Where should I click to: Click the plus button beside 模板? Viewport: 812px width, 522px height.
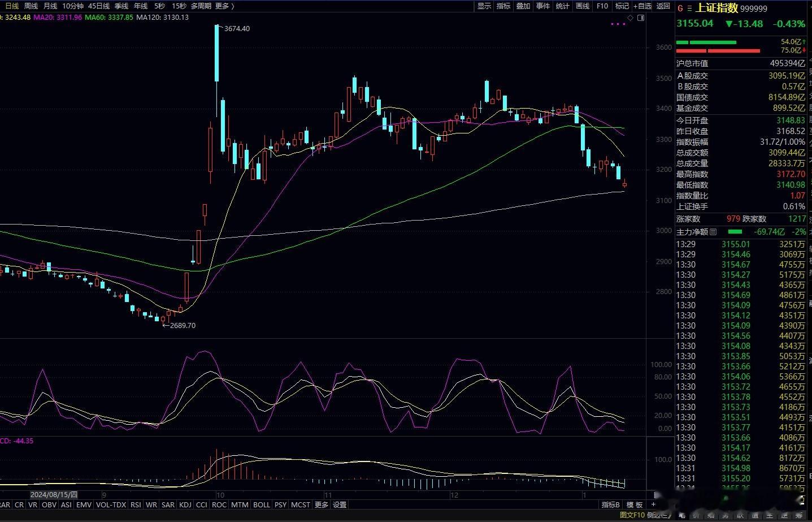(x=653, y=504)
